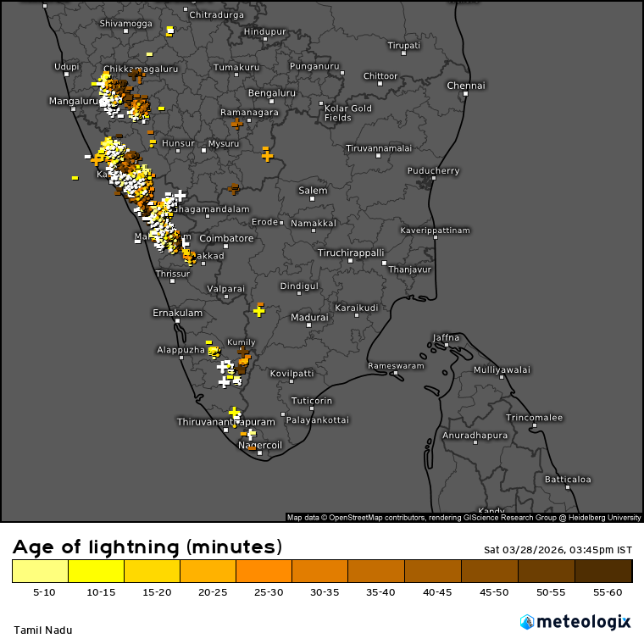Click the Ernakulam city label

pyautogui.click(x=177, y=313)
